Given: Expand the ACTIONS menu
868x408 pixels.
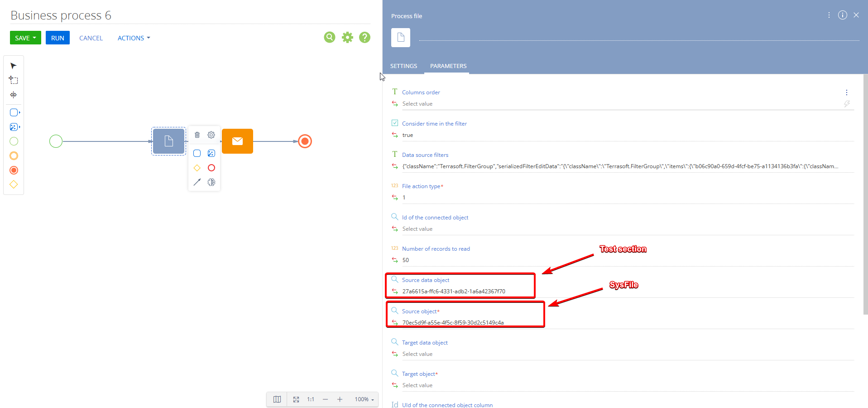Looking at the screenshot, I should 134,38.
